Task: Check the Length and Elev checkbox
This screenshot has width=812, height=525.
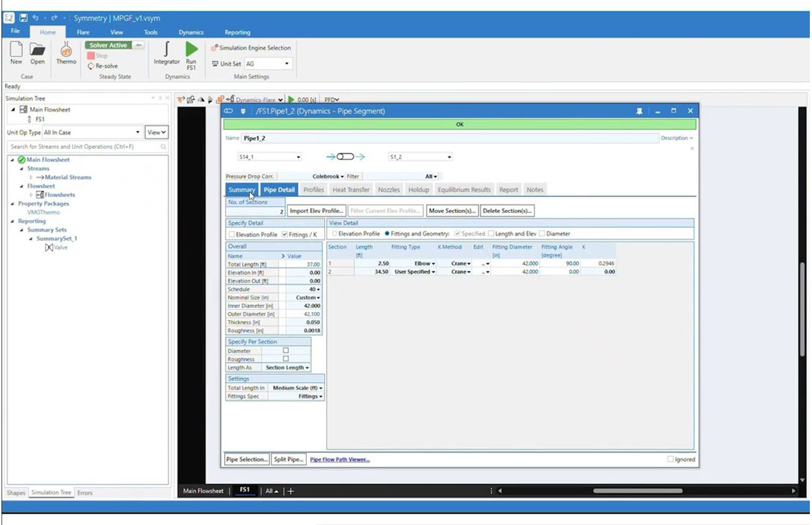Action: click(491, 234)
